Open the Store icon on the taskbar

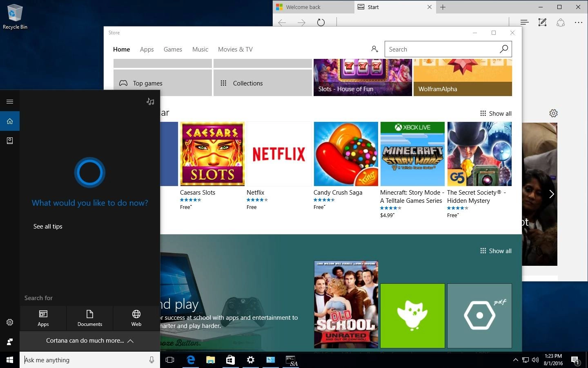[230, 360]
